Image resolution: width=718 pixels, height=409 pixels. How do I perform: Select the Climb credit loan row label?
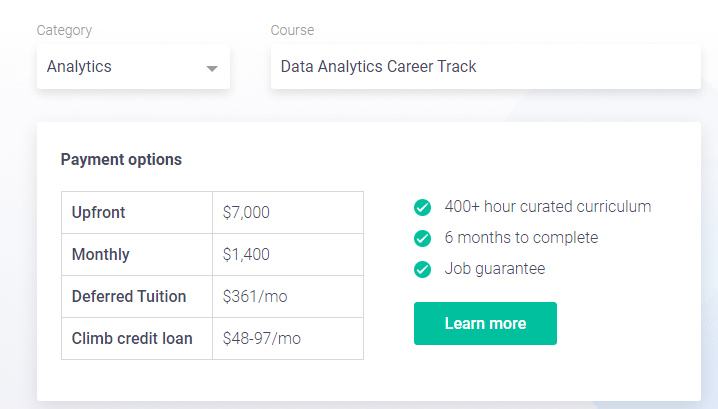132,338
